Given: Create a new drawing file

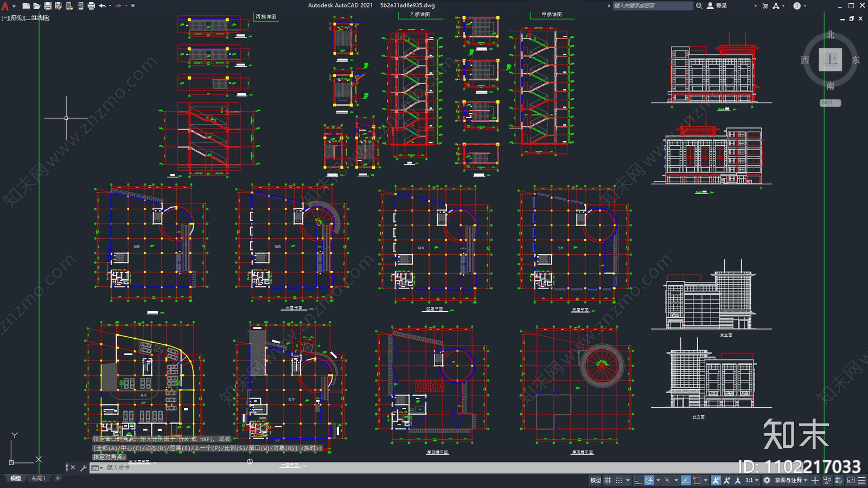Looking at the screenshot, I should [25, 5].
